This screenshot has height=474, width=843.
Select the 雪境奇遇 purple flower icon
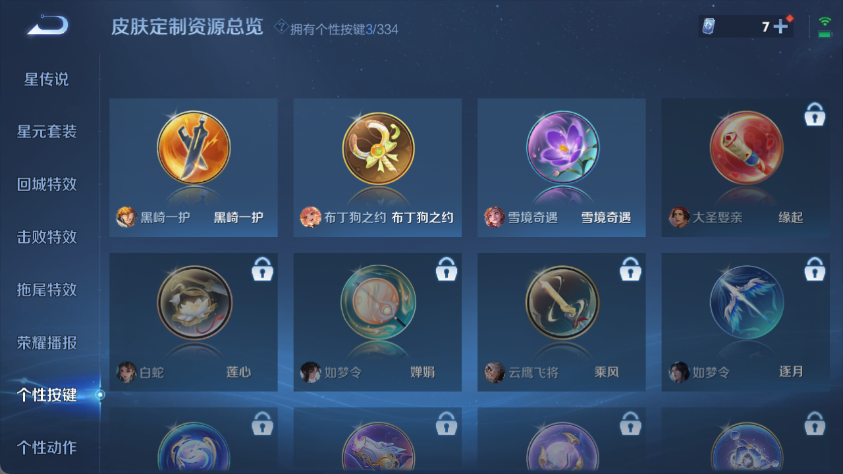(562, 147)
